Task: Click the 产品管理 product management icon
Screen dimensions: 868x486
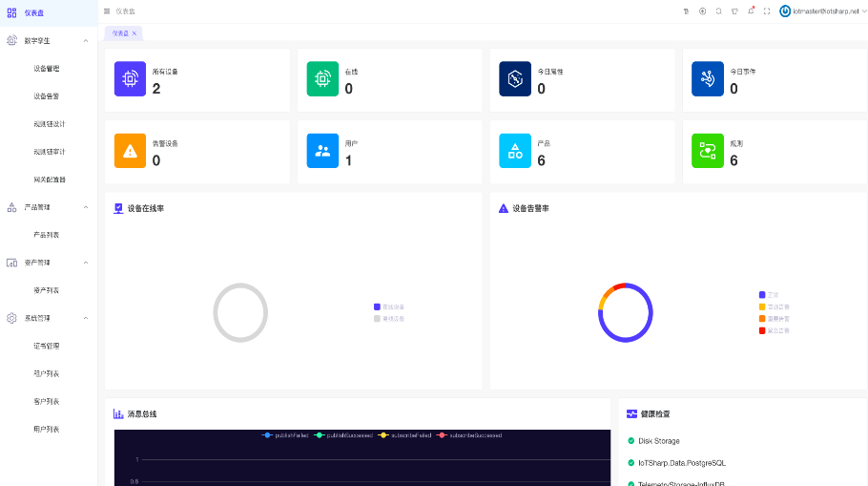Action: 11,207
